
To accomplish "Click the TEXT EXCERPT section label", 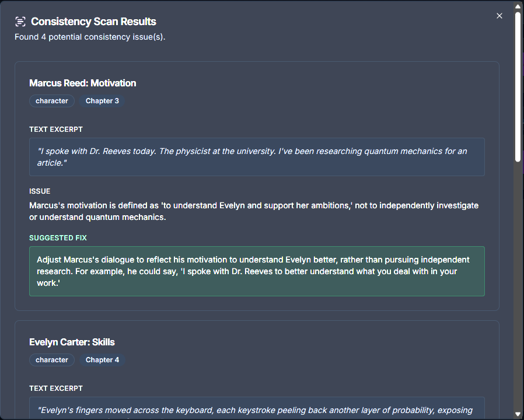I will point(56,129).
